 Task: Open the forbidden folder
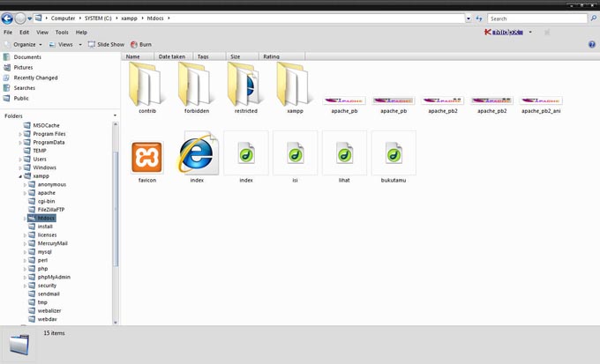pyautogui.click(x=196, y=88)
